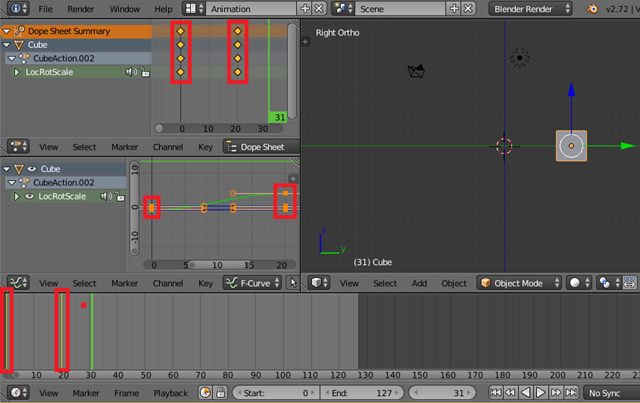Jump to the next keyframe
This screenshot has width=640, height=403.
tap(556, 393)
